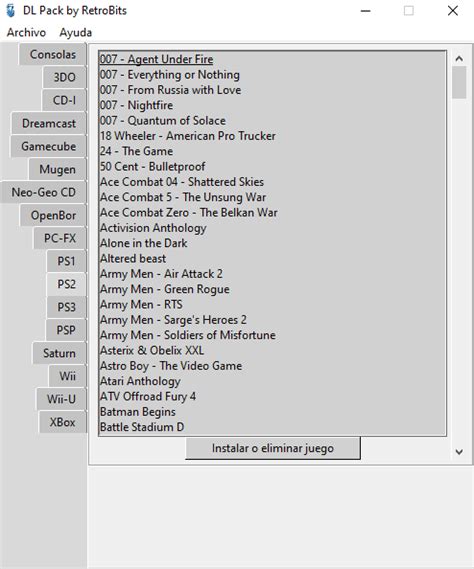Switch to the Consolas tab
The width and height of the screenshot is (474, 569).
point(53,54)
